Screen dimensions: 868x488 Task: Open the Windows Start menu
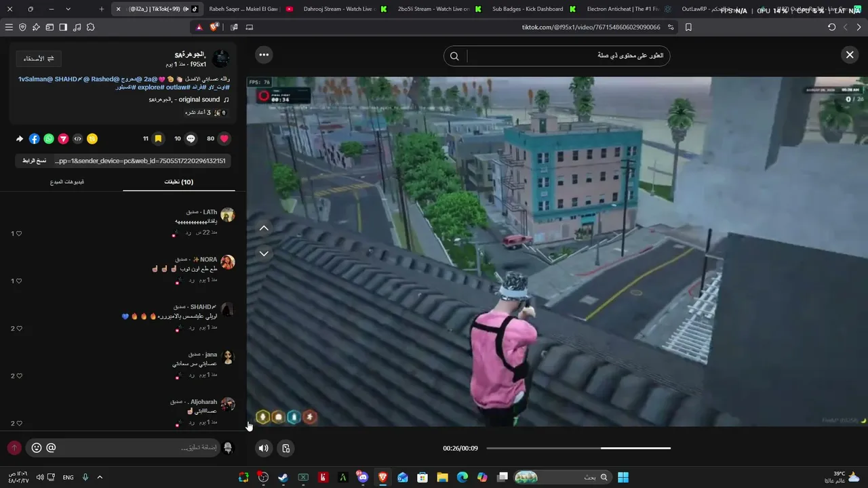(623, 477)
